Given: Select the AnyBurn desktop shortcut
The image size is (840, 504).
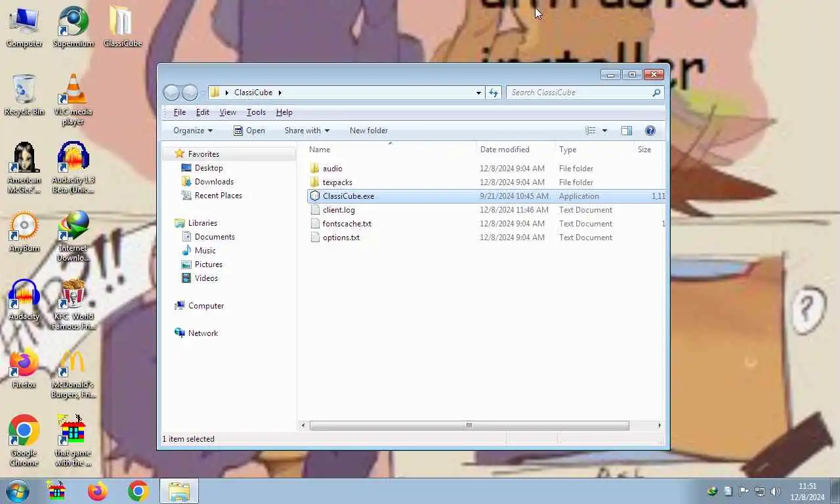Looking at the screenshot, I should tap(24, 231).
